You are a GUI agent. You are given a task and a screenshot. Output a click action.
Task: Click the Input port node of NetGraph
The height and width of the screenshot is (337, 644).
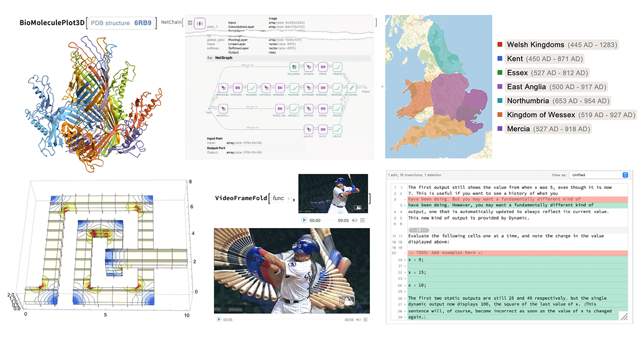click(209, 107)
